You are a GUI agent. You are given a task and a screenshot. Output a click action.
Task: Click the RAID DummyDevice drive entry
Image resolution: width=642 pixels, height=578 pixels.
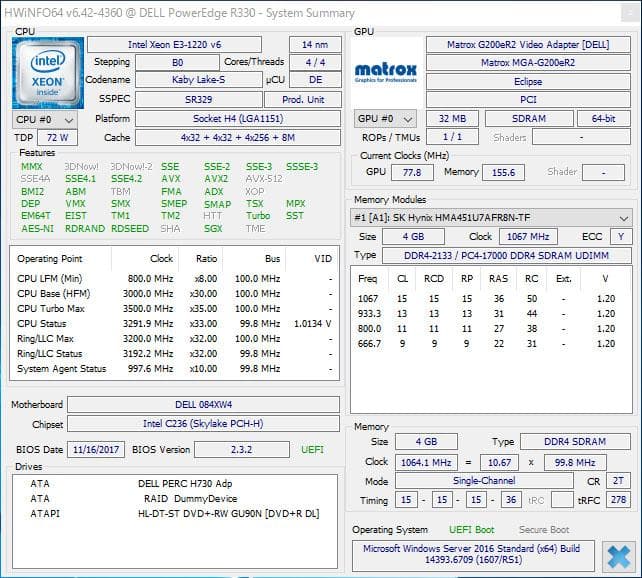[x=190, y=499]
